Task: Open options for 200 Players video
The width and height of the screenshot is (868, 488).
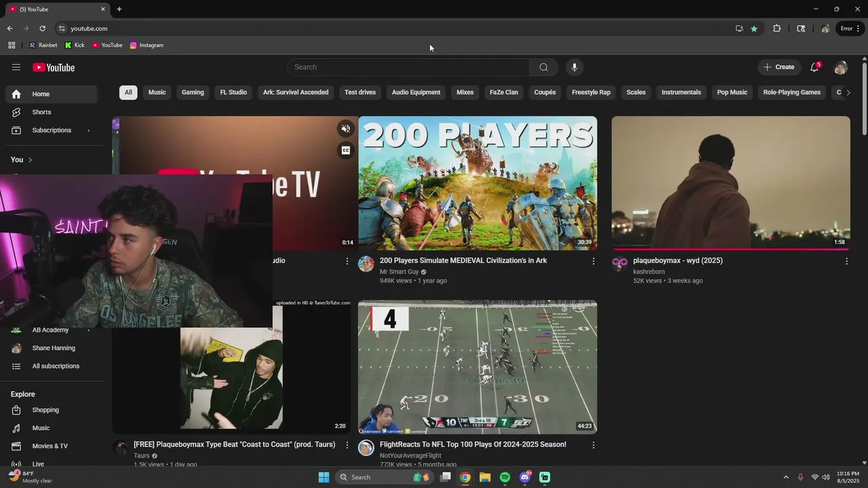Action: (593, 261)
